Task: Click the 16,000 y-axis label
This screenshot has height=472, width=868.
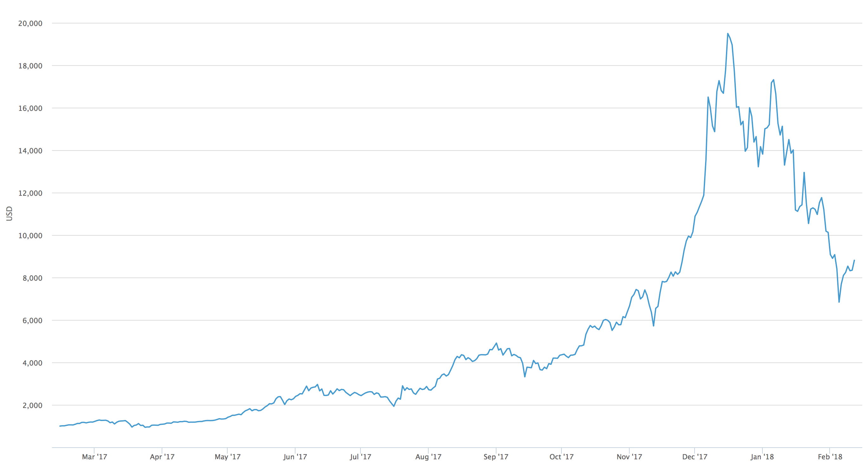Action: [30, 108]
